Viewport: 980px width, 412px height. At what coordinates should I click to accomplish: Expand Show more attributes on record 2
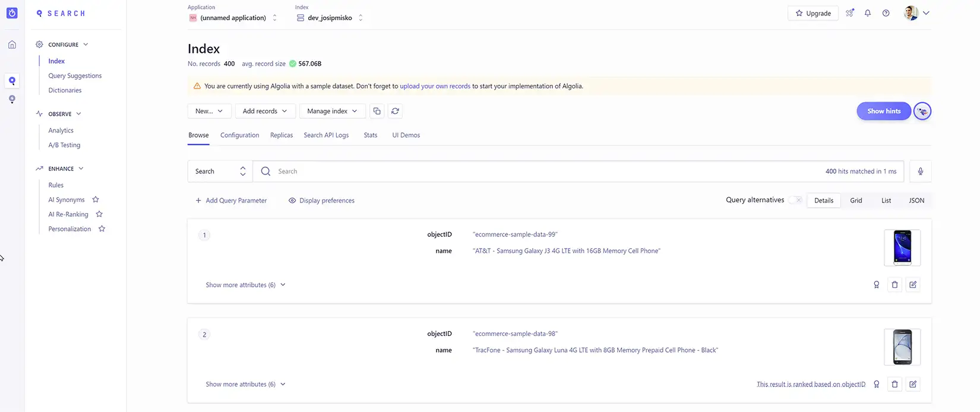(245, 384)
